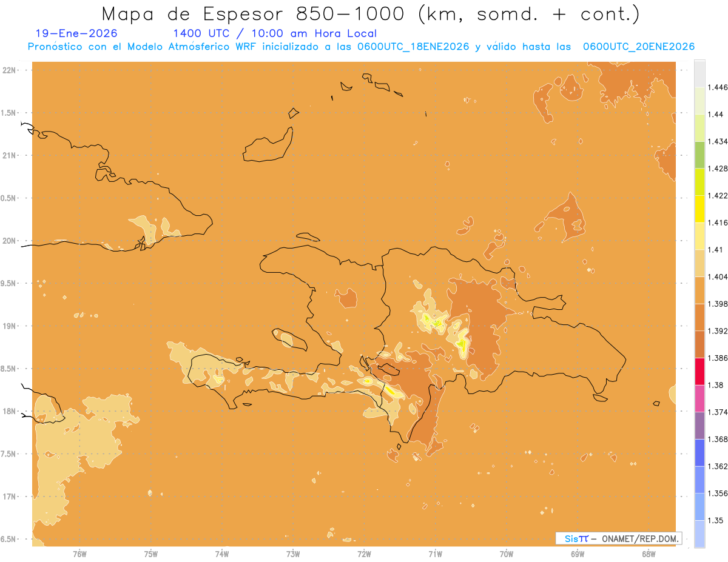Screen dimensions: 728x562
Task: Click the time text "1400 UTC / 10:00 am Hora Local"
Action: (275, 34)
